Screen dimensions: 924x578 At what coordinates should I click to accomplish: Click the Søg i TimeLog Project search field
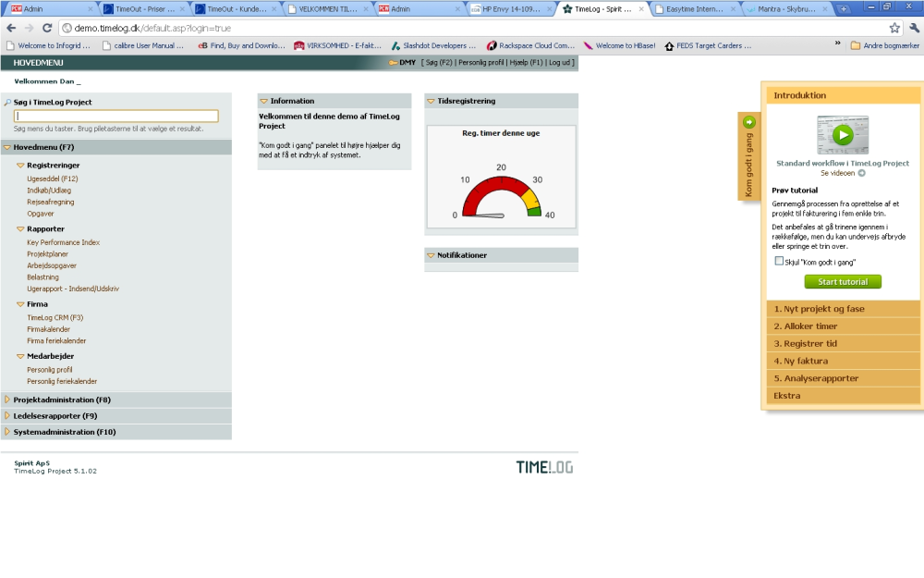click(x=116, y=117)
